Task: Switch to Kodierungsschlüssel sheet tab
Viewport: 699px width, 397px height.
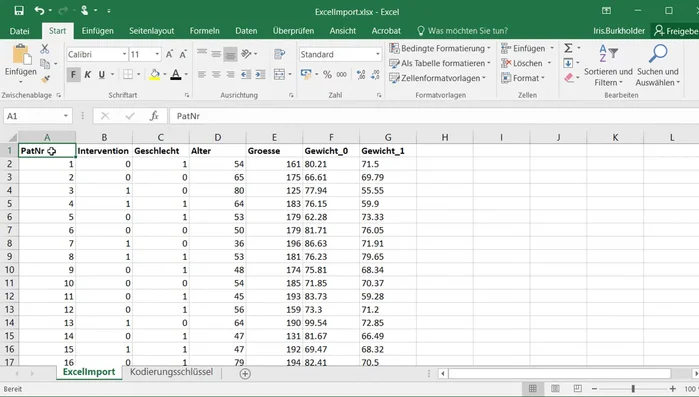Action: (x=171, y=372)
